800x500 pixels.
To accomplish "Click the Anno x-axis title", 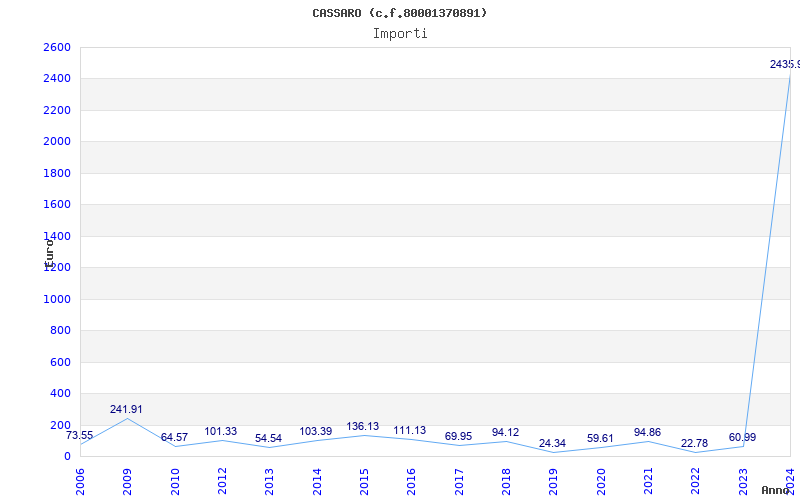I will (x=776, y=490).
